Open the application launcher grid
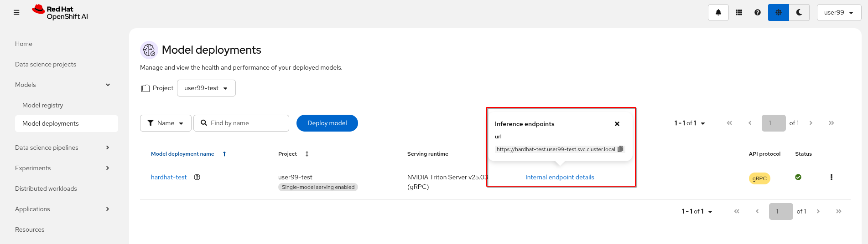The width and height of the screenshot is (868, 244). pos(739,13)
